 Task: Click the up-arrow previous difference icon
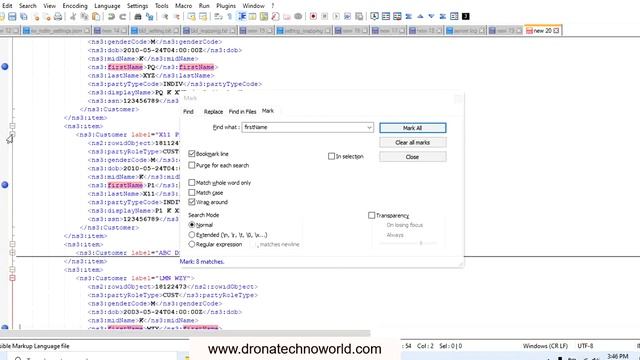click(420, 16)
